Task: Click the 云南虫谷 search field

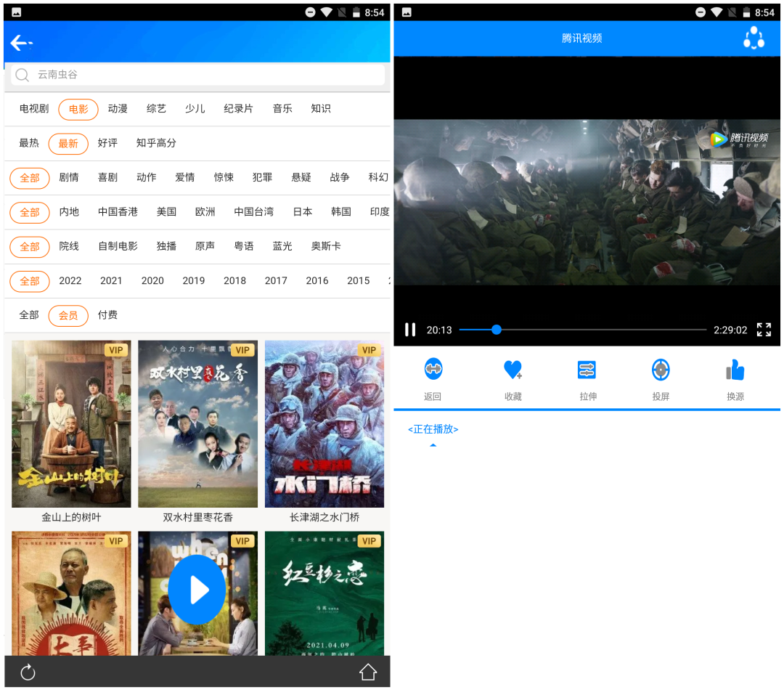Action: 198,75
